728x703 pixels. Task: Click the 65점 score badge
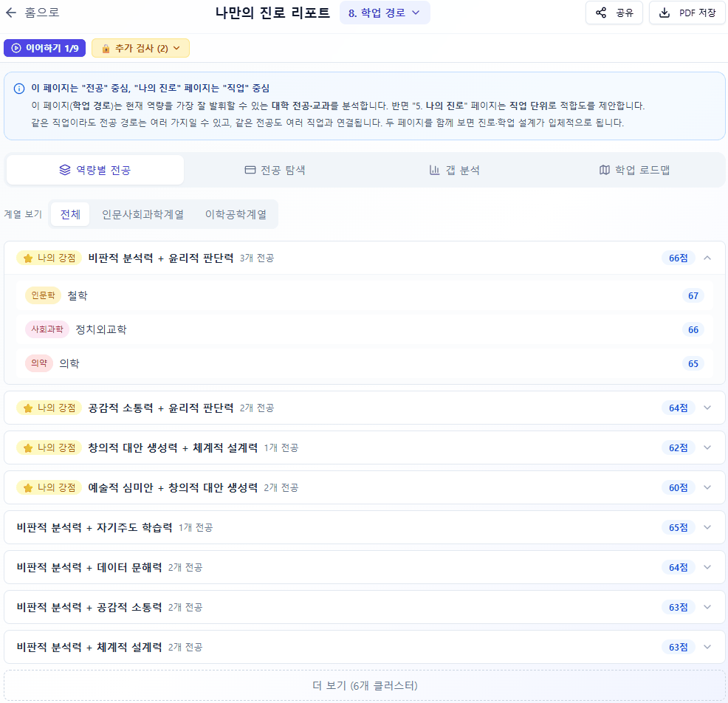[x=679, y=527]
